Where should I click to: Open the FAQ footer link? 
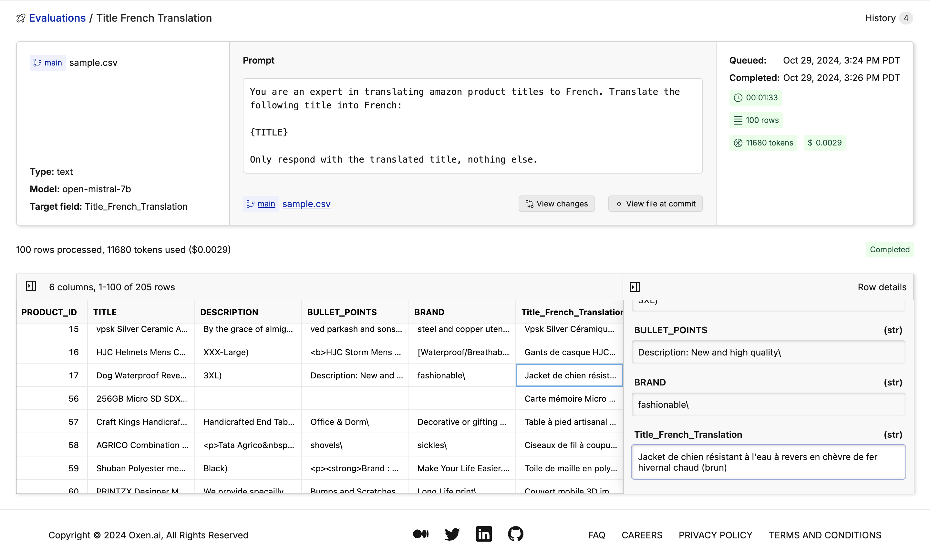[596, 535]
